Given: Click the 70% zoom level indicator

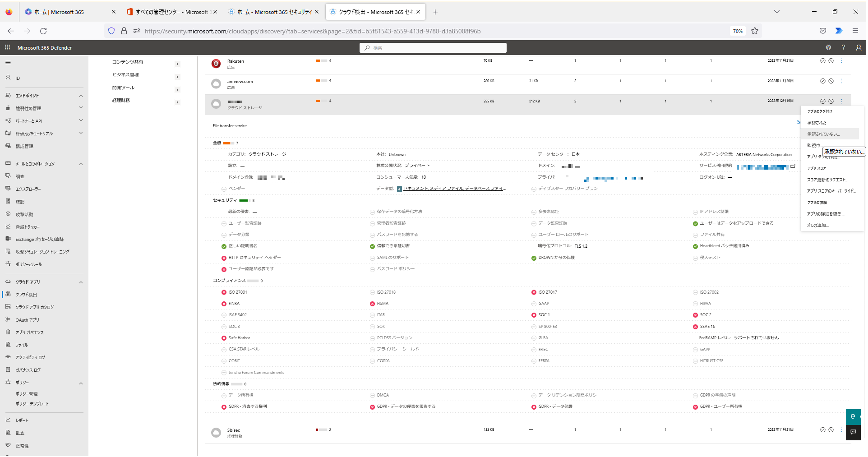Looking at the screenshot, I should [738, 31].
